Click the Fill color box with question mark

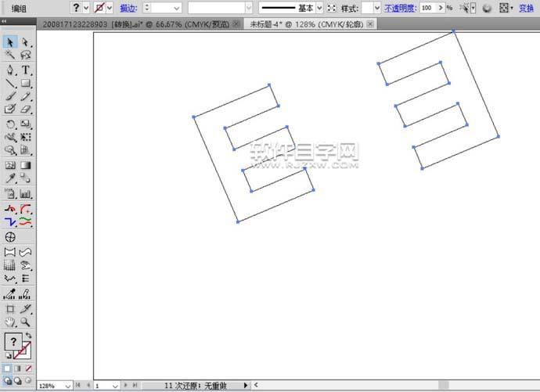click(x=13, y=342)
